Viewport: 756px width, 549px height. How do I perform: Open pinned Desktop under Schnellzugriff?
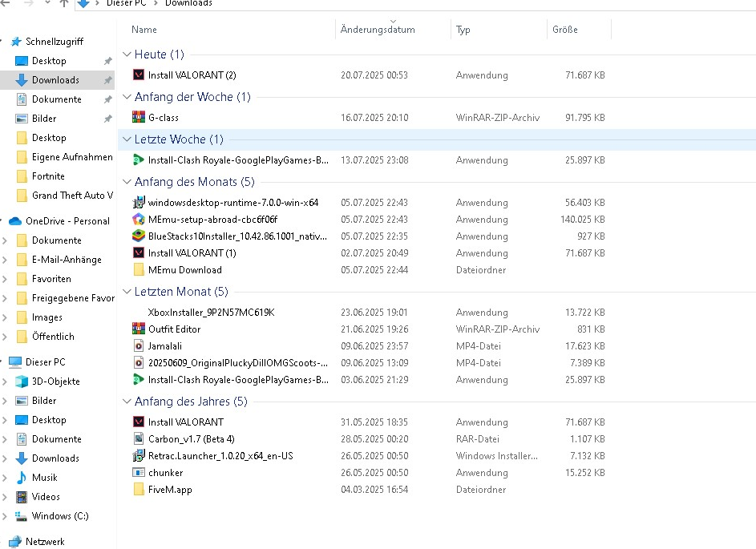point(49,61)
